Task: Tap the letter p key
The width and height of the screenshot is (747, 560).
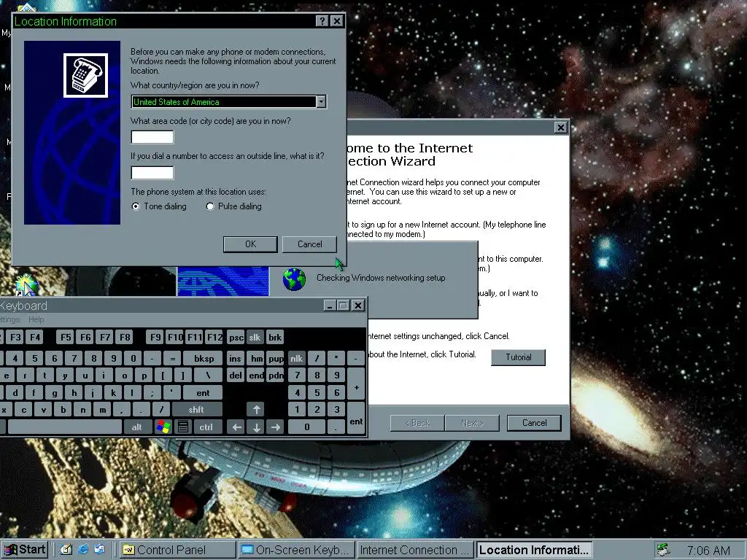Action: tap(144, 376)
